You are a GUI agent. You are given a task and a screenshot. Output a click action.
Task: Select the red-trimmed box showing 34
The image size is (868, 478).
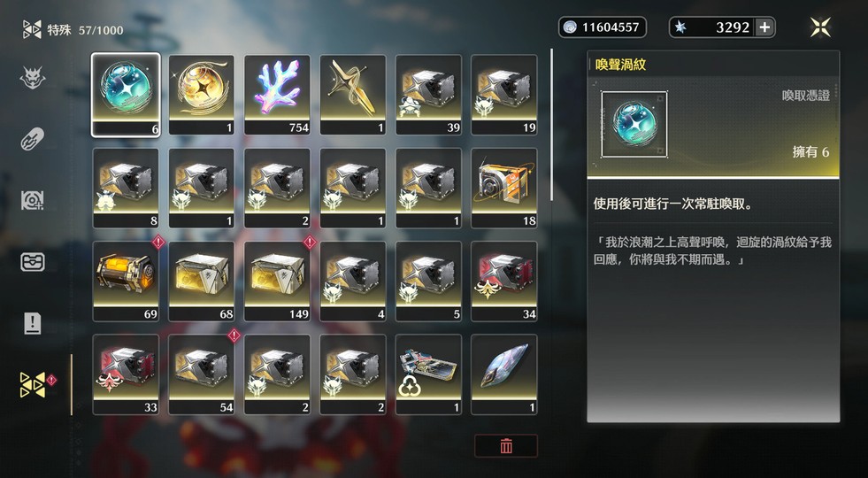503,281
